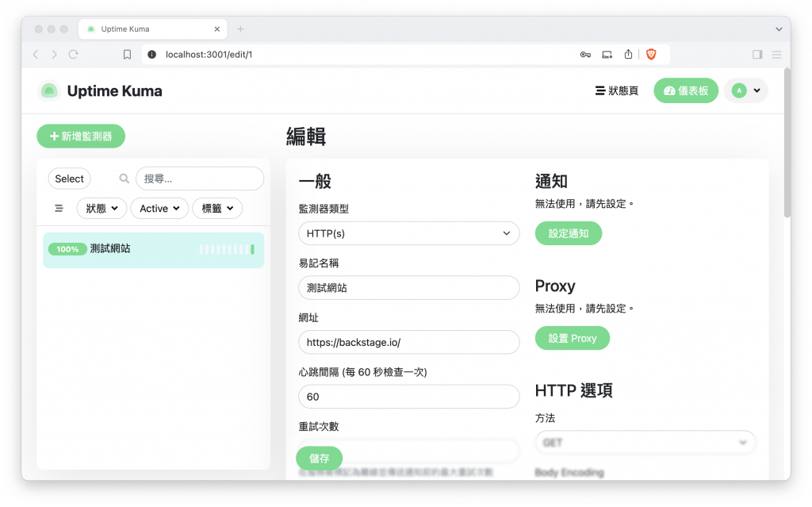
Task: Click 新增監測器 add monitor button
Action: tap(81, 136)
